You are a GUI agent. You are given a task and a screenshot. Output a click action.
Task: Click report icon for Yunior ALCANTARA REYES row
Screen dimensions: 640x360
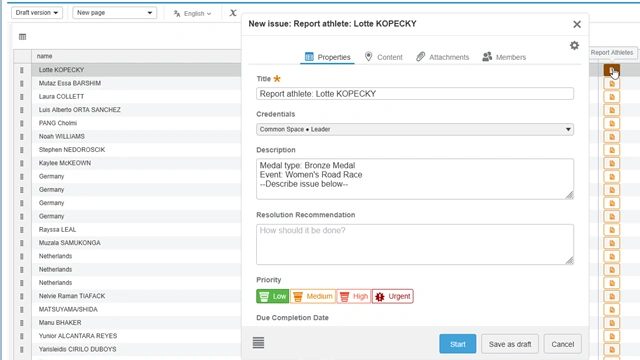coord(611,336)
